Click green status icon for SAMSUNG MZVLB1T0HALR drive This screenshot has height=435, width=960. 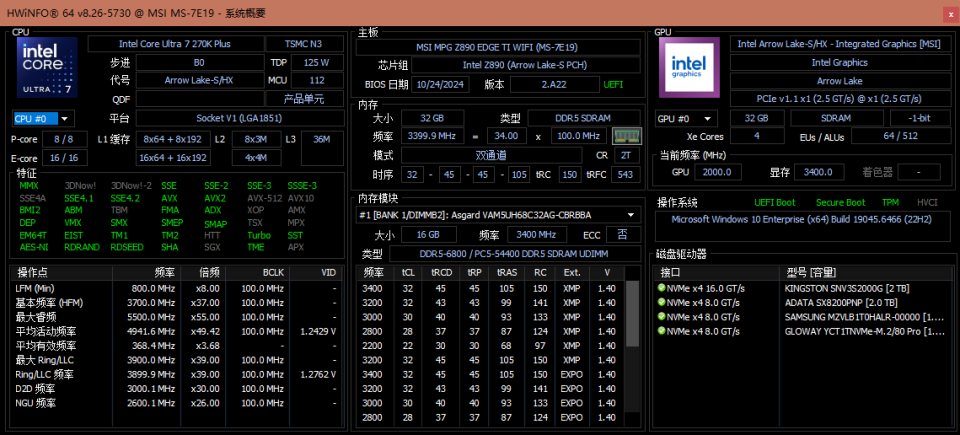pos(661,316)
